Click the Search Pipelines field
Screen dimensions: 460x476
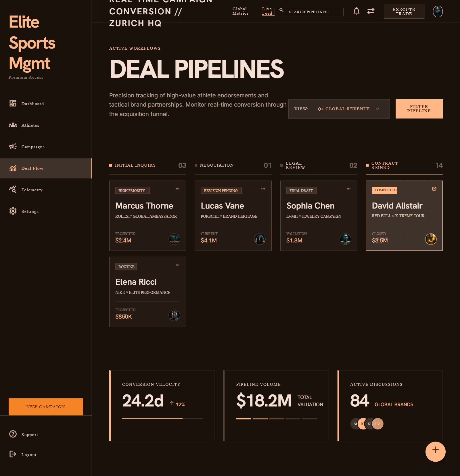pos(309,12)
